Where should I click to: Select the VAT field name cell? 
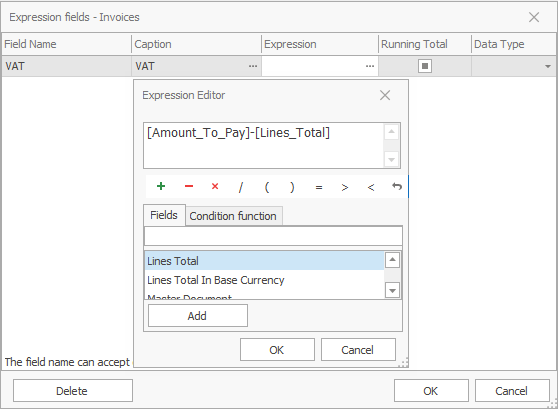coord(67,66)
